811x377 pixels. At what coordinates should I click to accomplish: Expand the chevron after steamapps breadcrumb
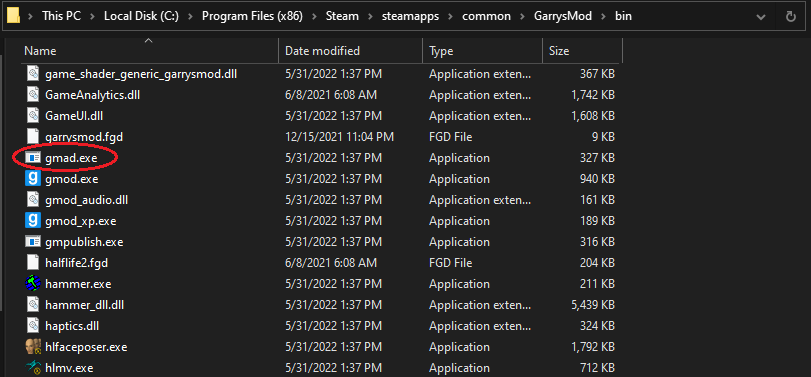pos(450,17)
